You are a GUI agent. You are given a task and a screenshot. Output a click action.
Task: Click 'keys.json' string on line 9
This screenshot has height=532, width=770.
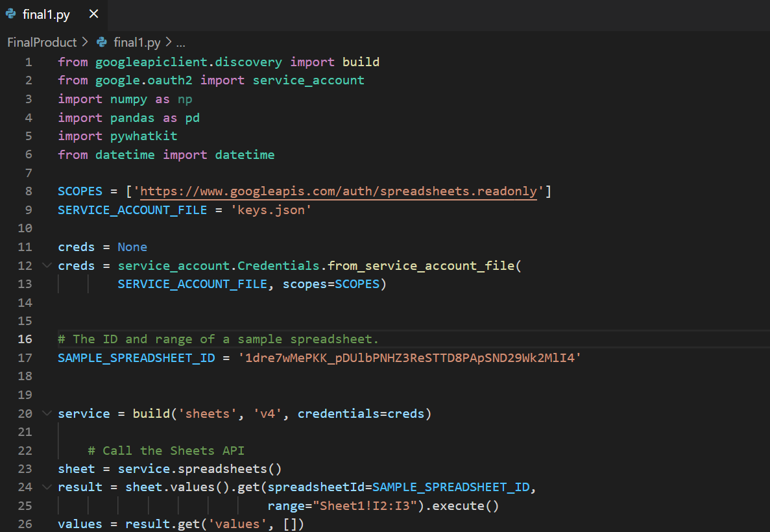(271, 210)
